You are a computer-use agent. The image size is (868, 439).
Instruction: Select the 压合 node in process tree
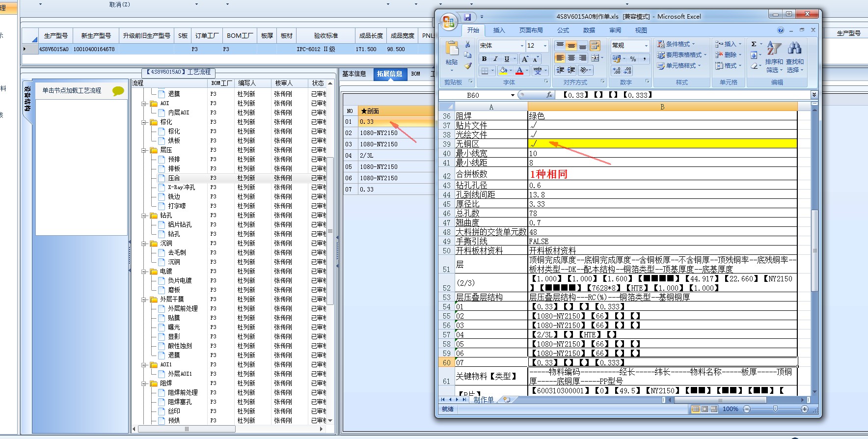(174, 178)
